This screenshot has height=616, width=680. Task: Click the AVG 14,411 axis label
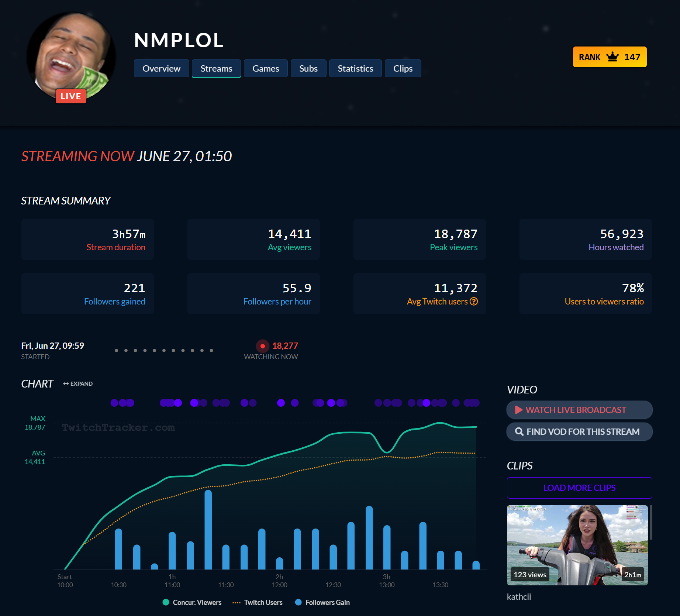click(x=35, y=457)
